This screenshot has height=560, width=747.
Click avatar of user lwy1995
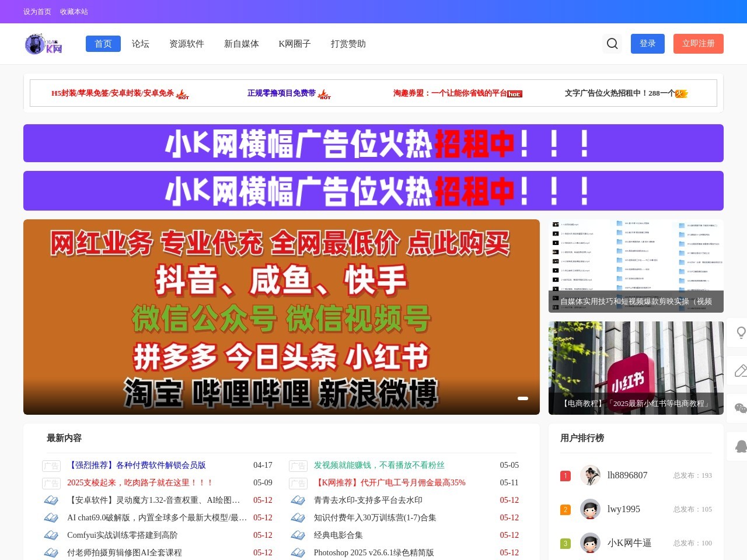pos(591,509)
